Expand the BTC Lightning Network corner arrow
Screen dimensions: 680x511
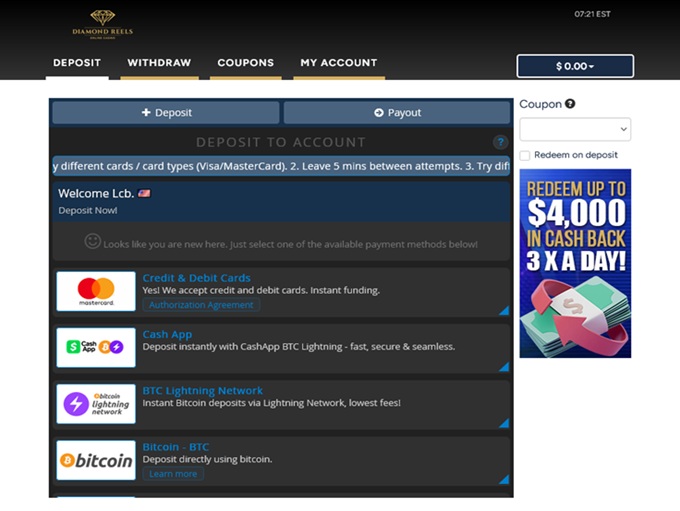point(504,423)
